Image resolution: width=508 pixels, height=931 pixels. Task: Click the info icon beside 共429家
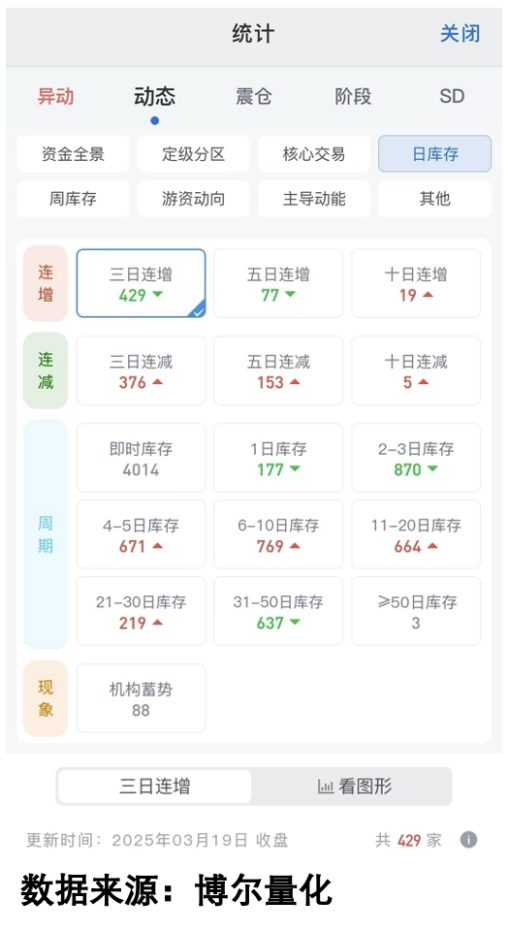(x=468, y=840)
